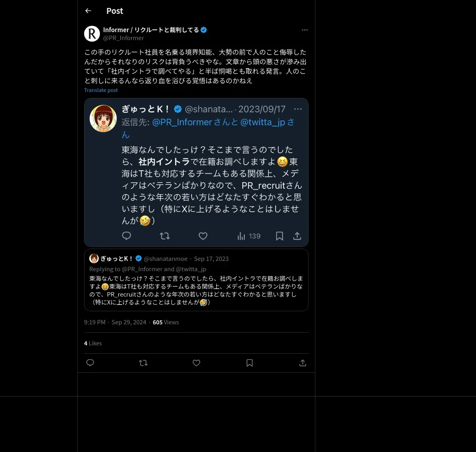Click the three dots inside the embedded screenshot

[298, 109]
